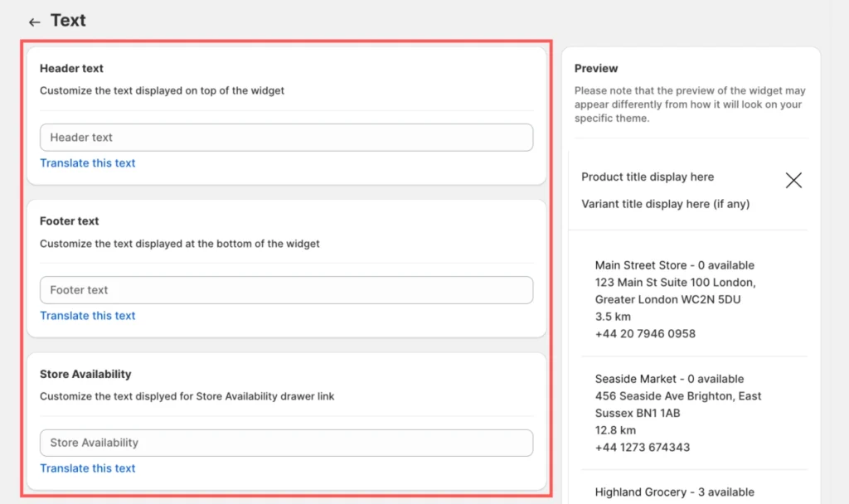Screen dimensions: 849x504
Task: Click phone number +44 1273 674343
Action: [x=643, y=447]
